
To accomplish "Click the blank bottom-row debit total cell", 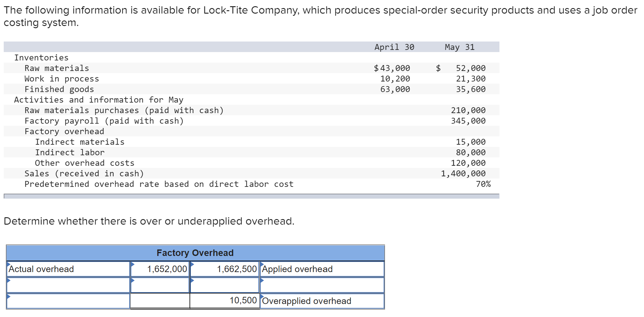I will 160,301.
